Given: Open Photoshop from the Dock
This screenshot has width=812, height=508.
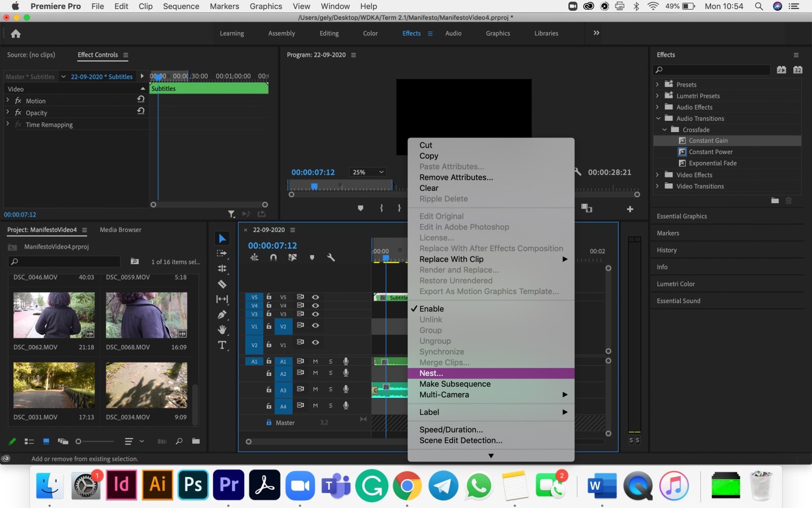Looking at the screenshot, I should [193, 484].
